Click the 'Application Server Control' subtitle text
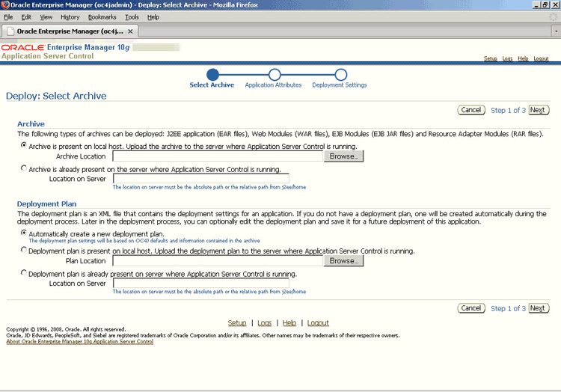The height and width of the screenshot is (392, 561). pos(48,56)
